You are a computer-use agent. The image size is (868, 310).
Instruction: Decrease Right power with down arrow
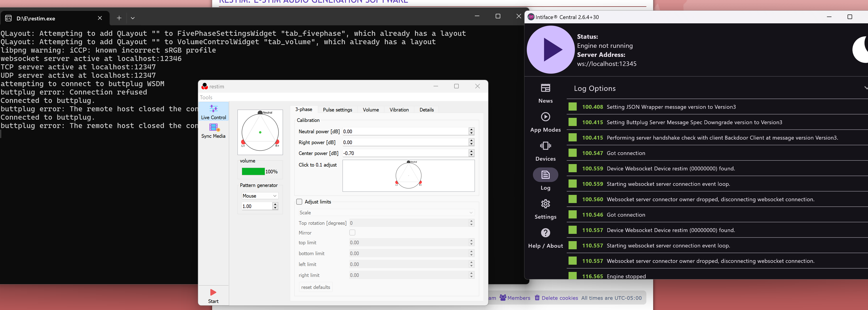point(471,144)
